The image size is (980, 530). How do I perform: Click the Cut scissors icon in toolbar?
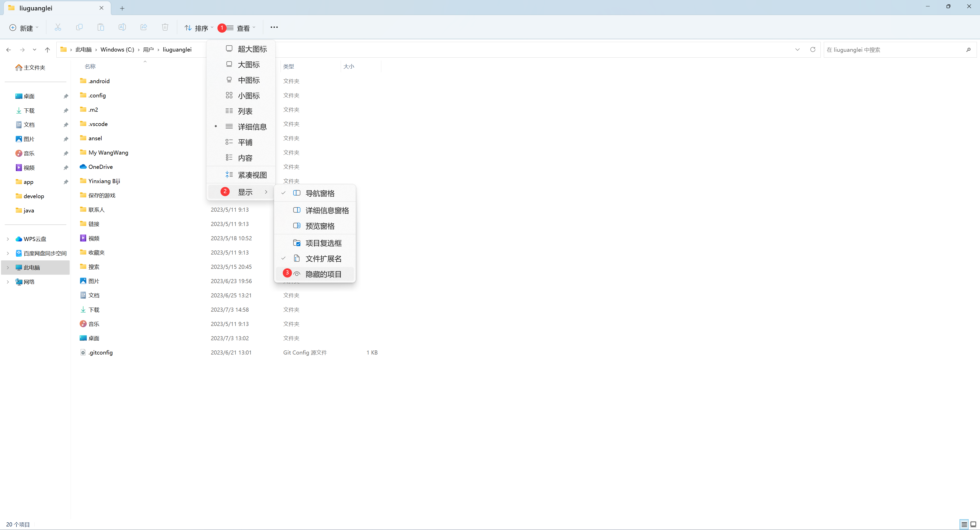coord(58,27)
